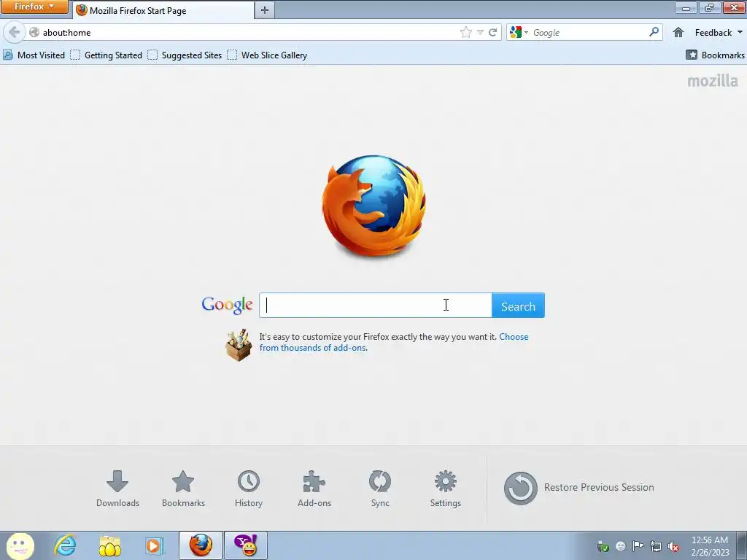
Task: Open Bookmarks star on the start page
Action: tap(183, 489)
